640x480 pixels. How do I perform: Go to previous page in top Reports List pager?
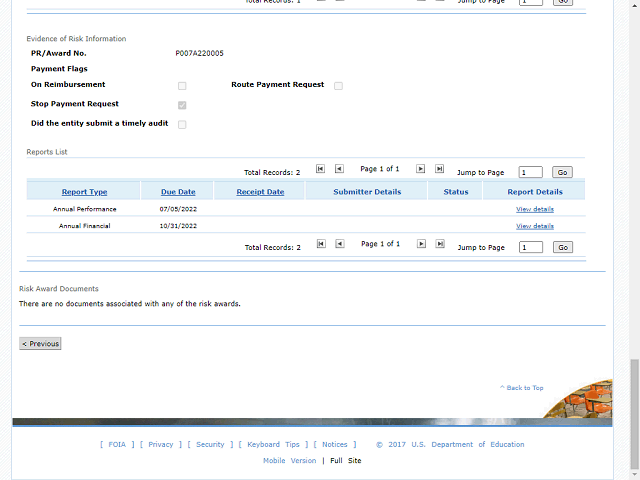pos(339,169)
